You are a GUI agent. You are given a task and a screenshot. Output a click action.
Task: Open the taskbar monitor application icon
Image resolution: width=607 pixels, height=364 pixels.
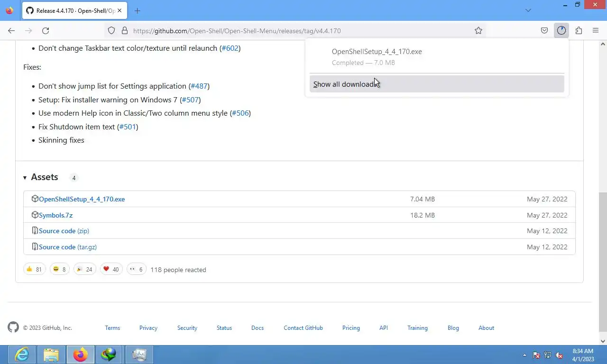click(139, 355)
